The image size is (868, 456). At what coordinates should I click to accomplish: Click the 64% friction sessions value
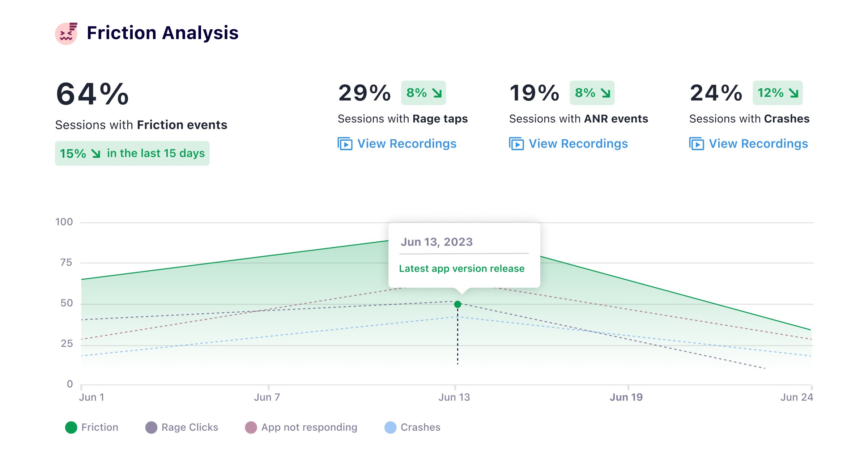click(93, 94)
